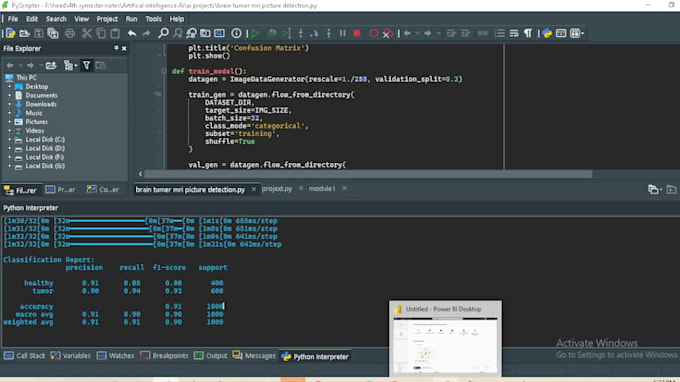Go up a folder in File Explorer
Screen dimensions: 680x382
click(x=51, y=65)
